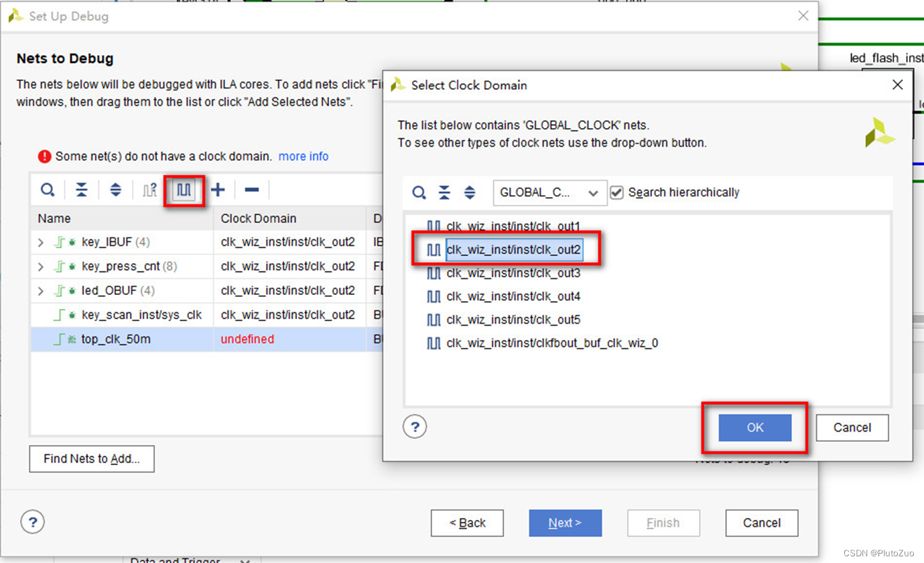Switch to the Data and Trigger tab
Image resolution: width=924 pixels, height=563 pixels.
click(176, 558)
